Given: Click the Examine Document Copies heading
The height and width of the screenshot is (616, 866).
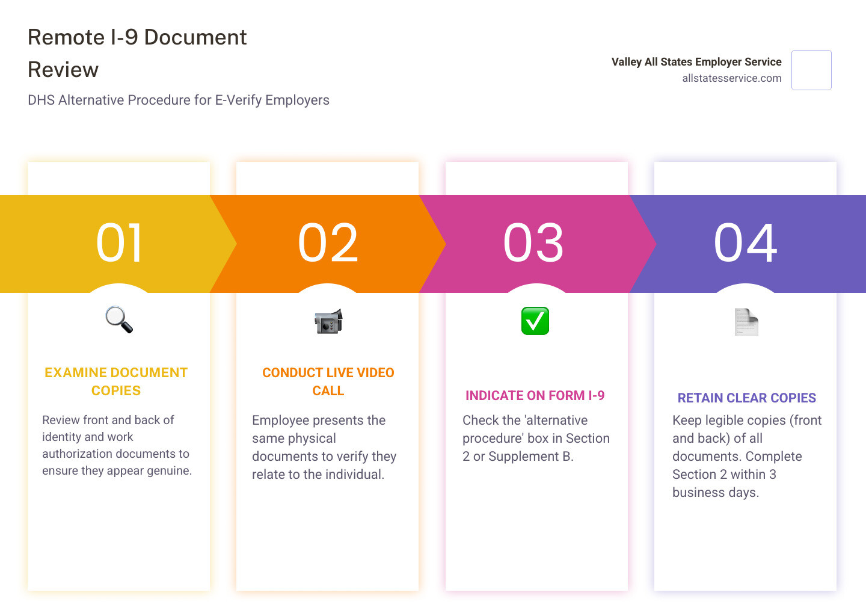Looking at the screenshot, I should [x=116, y=381].
